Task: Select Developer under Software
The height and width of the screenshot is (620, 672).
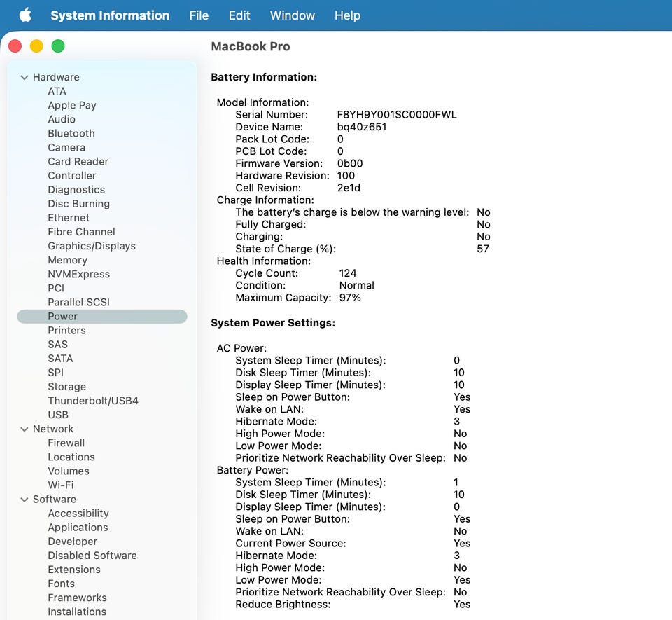Action: click(x=72, y=542)
